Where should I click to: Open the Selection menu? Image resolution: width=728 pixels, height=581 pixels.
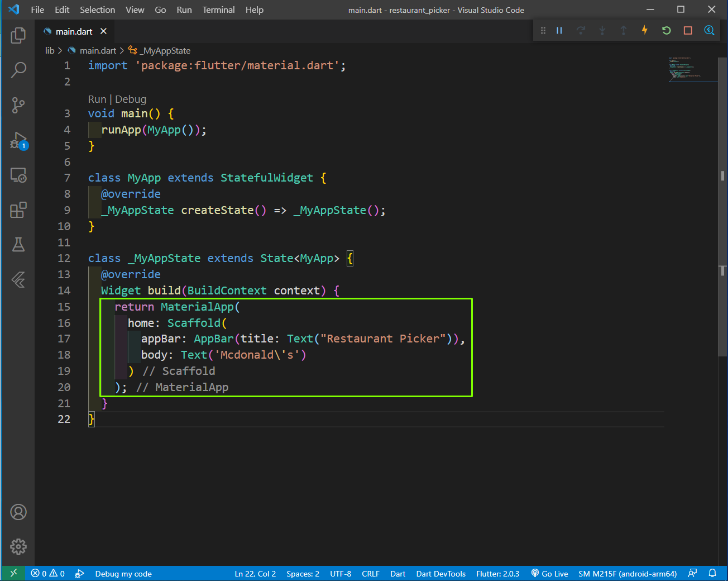coord(97,9)
